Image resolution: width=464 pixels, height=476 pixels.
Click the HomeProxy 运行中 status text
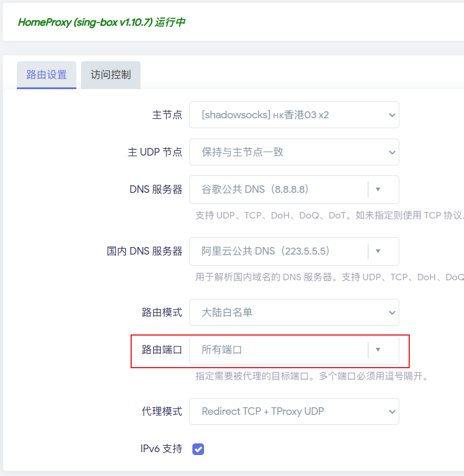click(102, 22)
